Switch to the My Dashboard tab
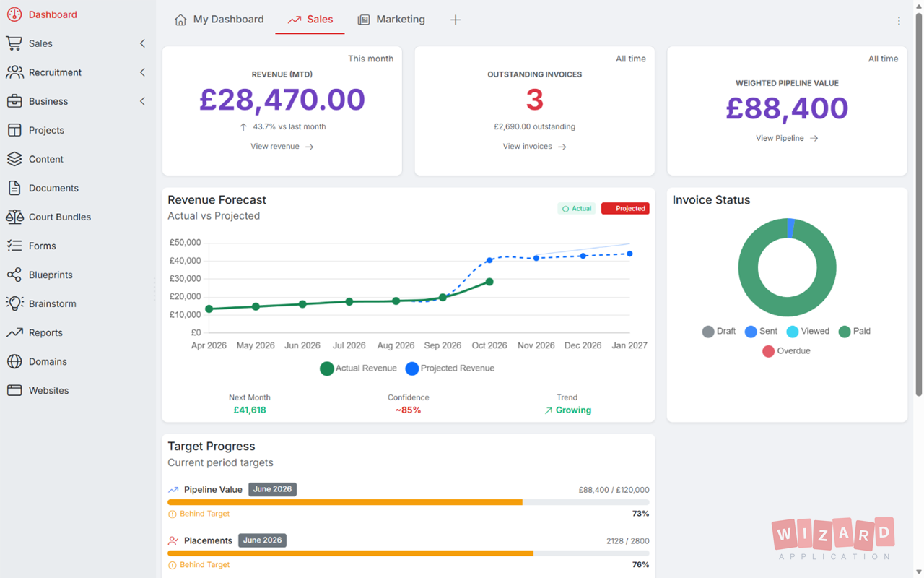The image size is (924, 578). point(219,20)
